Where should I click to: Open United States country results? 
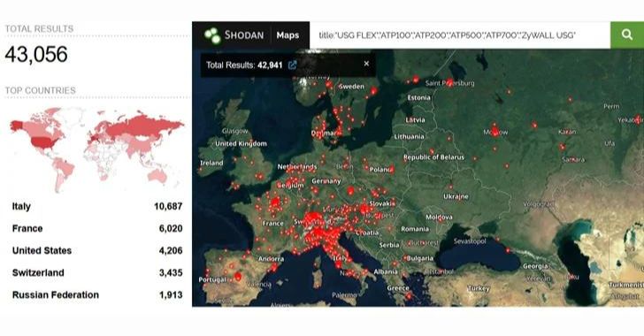point(42,250)
